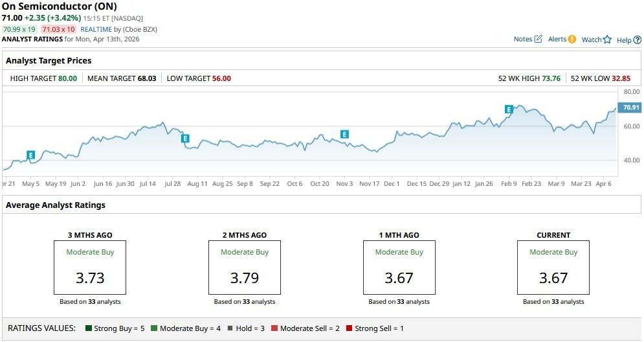Open the Notes link
This screenshot has height=342, width=644.
coord(523,39)
